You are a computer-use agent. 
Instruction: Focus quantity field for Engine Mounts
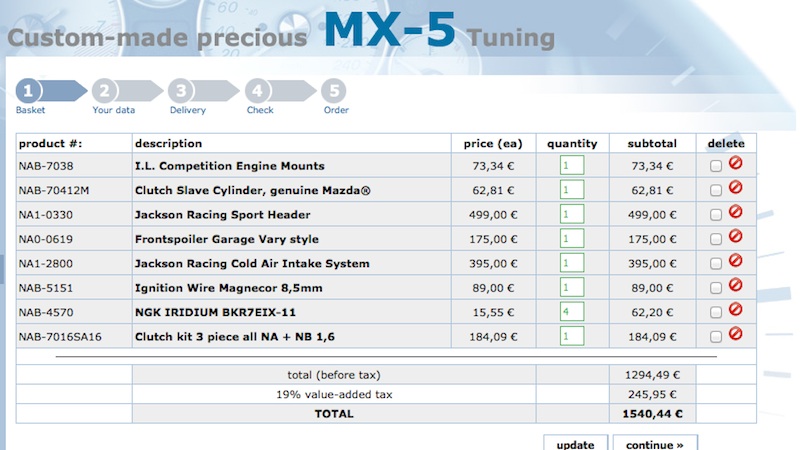(x=572, y=165)
